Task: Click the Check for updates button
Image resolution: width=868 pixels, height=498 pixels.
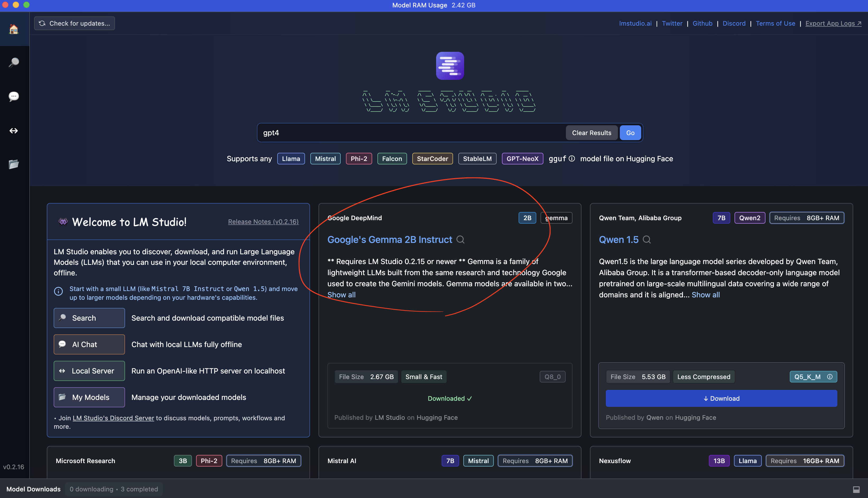Action: (x=75, y=23)
